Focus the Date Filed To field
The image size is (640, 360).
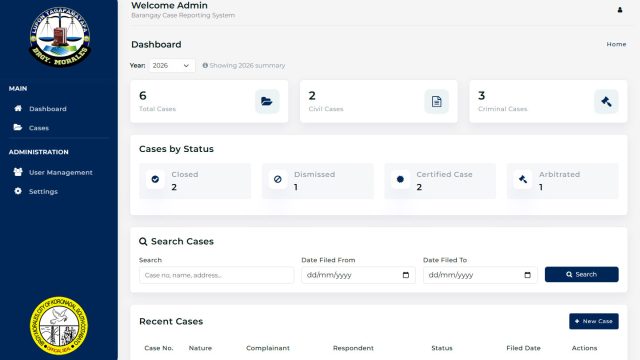(x=480, y=275)
